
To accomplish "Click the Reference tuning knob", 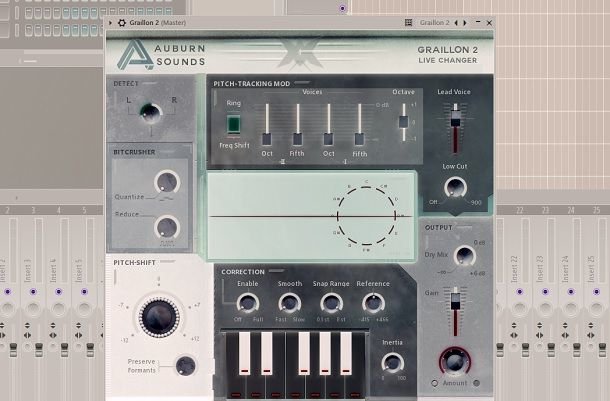I will tap(373, 303).
